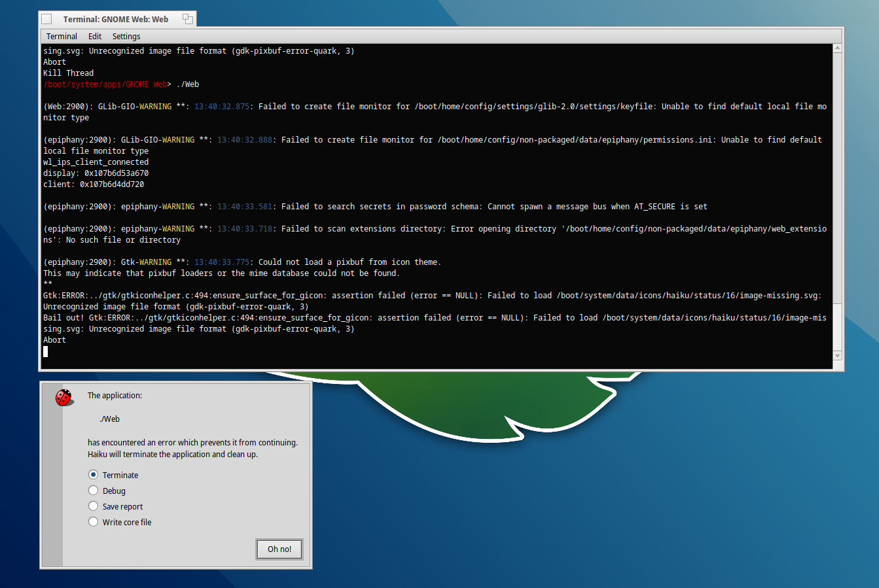This screenshot has height=588, width=879.
Task: Open the Edit menu
Action: click(95, 37)
